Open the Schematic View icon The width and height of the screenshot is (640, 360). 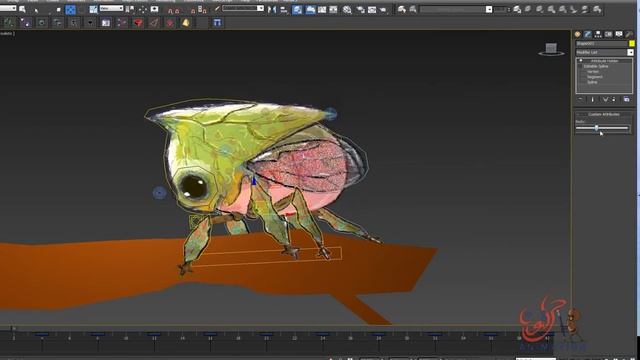point(333,9)
